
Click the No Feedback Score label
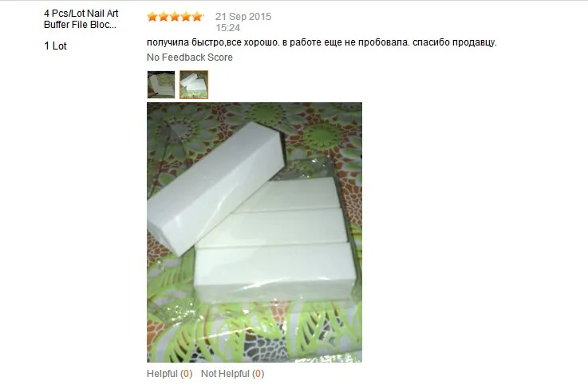(189, 57)
